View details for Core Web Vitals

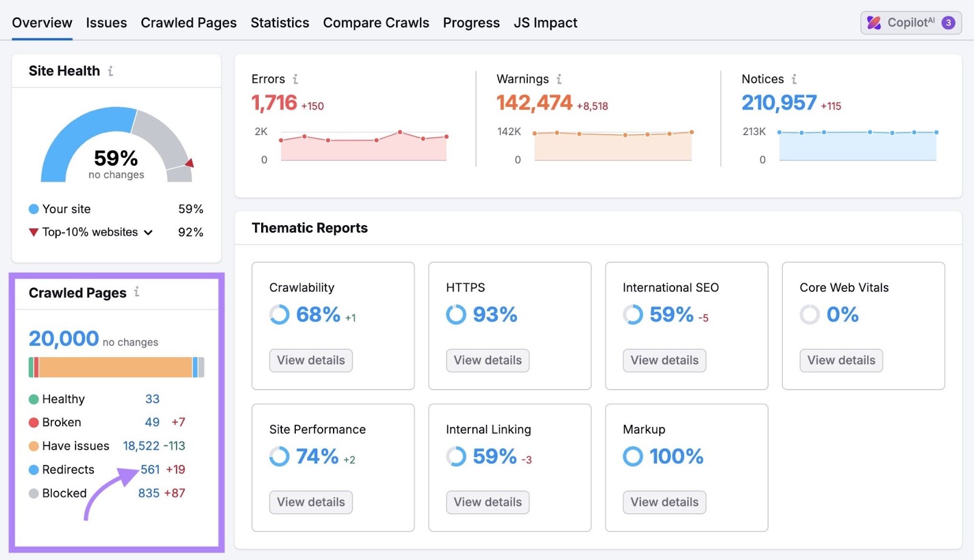841,360
